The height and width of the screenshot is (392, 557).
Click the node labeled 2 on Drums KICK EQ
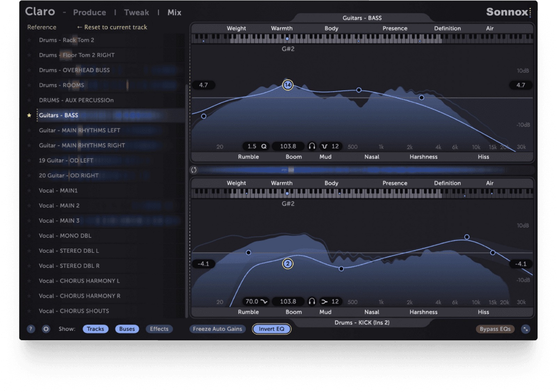tap(288, 264)
